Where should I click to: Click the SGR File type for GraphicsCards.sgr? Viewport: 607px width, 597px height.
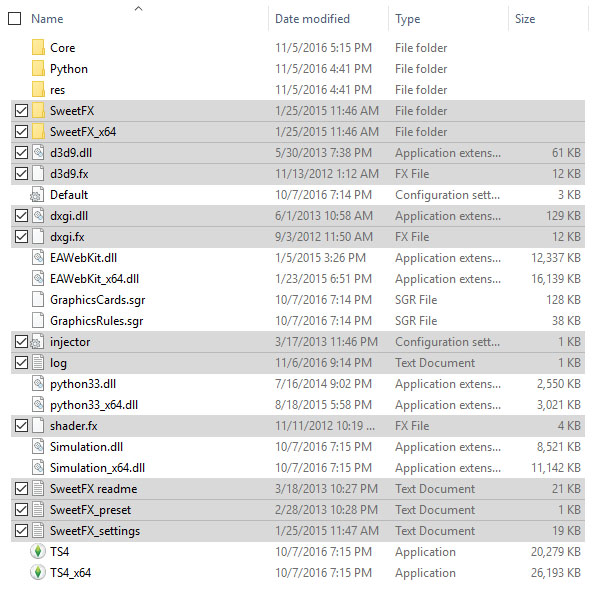coord(416,300)
